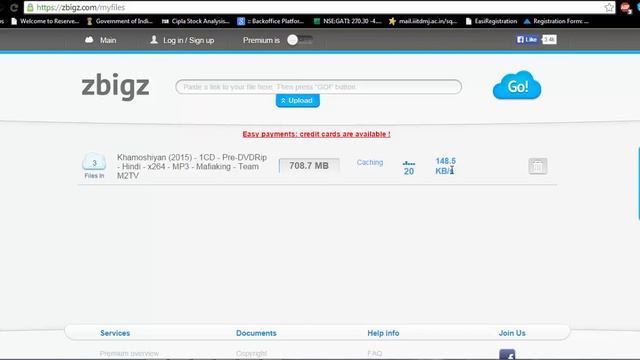Open the Services footer section
The image size is (640, 360).
(x=115, y=333)
